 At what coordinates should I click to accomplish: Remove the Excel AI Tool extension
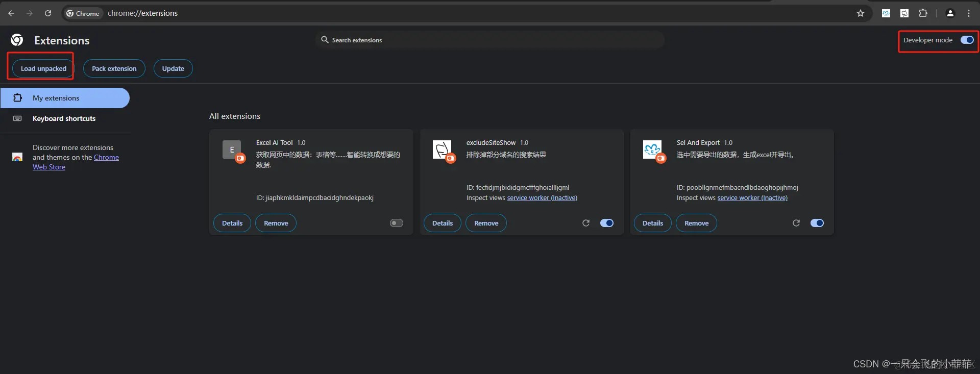(x=276, y=223)
